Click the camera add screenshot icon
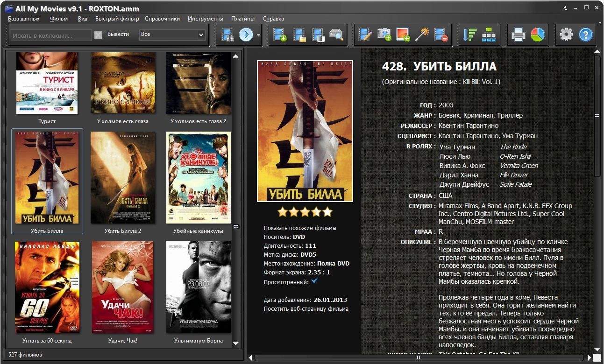The width and height of the screenshot is (604, 364). point(384,35)
